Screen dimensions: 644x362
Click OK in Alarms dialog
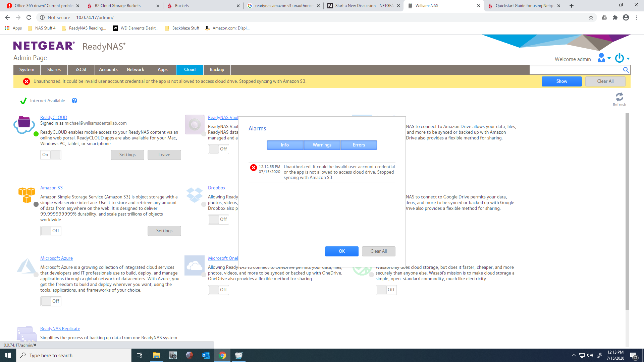[x=342, y=251]
